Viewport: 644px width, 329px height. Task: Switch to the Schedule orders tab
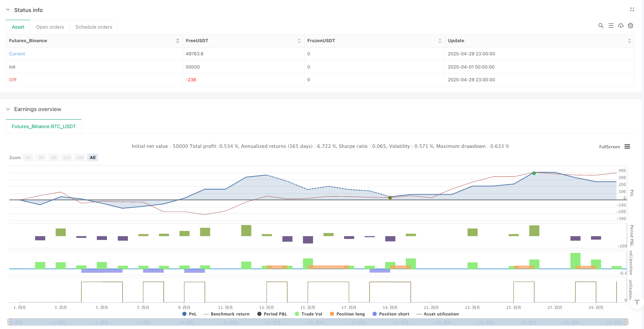(94, 27)
